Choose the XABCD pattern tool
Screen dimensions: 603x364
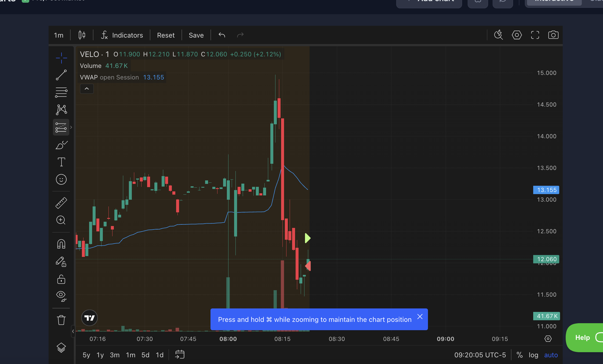(61, 110)
